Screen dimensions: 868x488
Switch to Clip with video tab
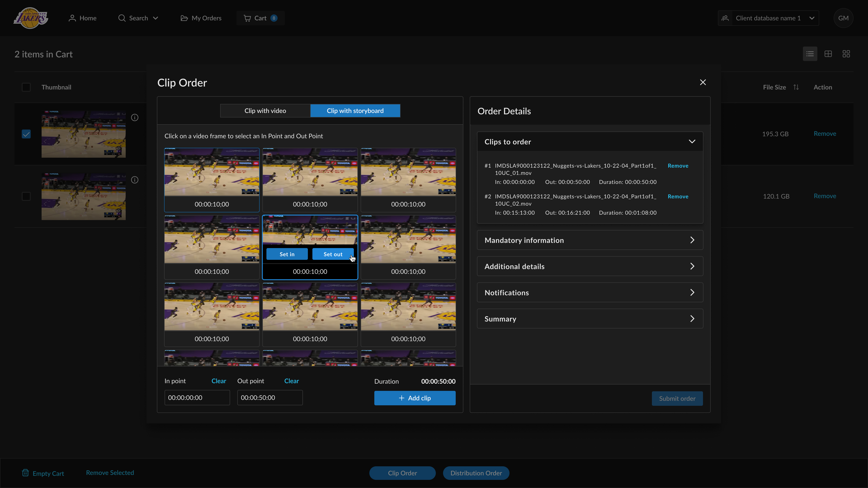(265, 111)
